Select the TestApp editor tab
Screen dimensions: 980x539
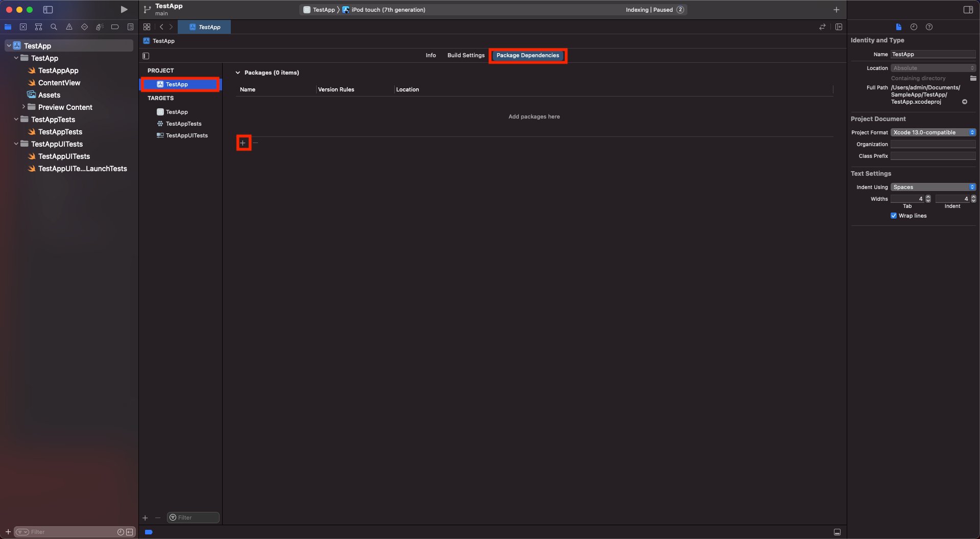[204, 27]
